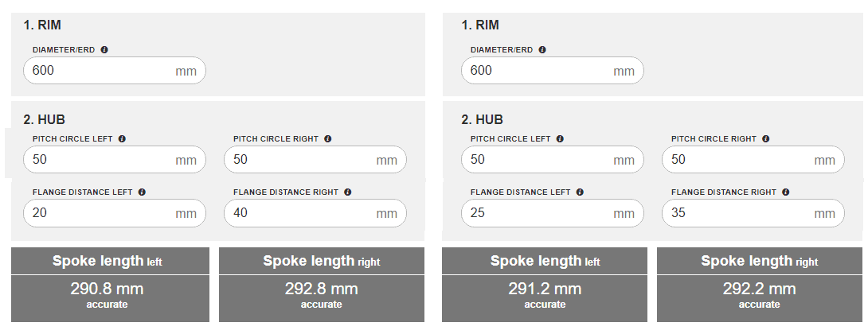
Task: Click info icon beside Diameter/ERD in right calculator
Action: (x=542, y=49)
